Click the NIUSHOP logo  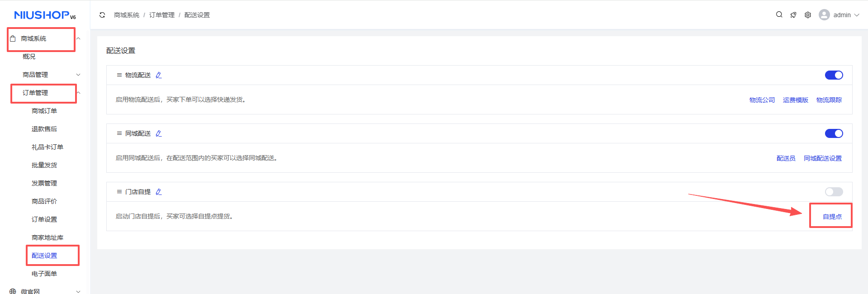45,15
